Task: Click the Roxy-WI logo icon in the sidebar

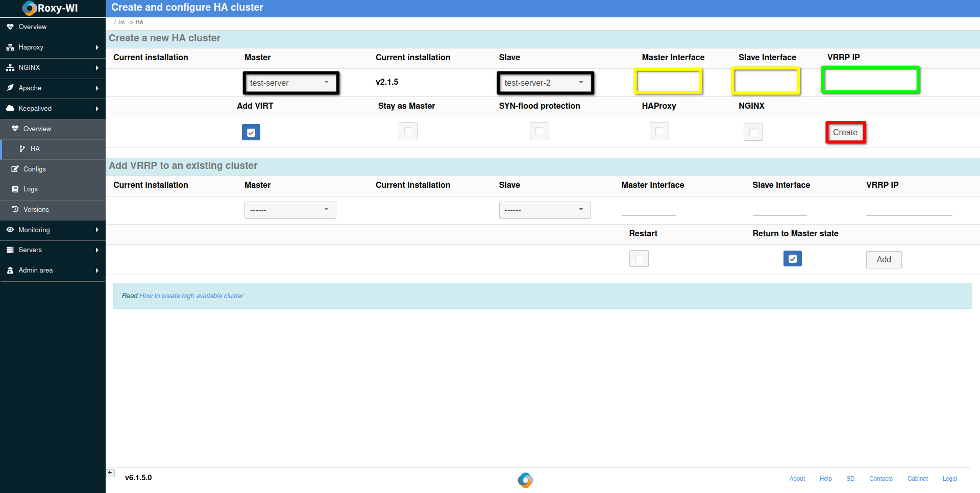Action: click(30, 8)
